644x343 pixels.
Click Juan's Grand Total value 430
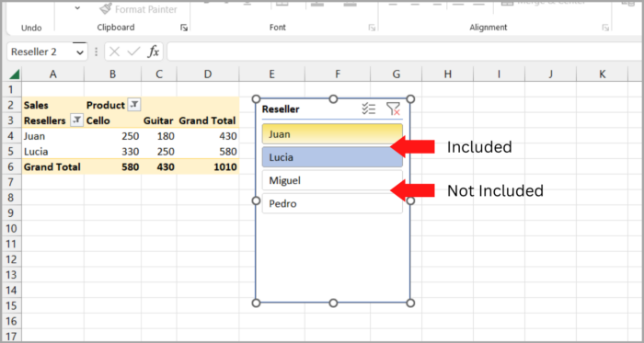(208, 136)
